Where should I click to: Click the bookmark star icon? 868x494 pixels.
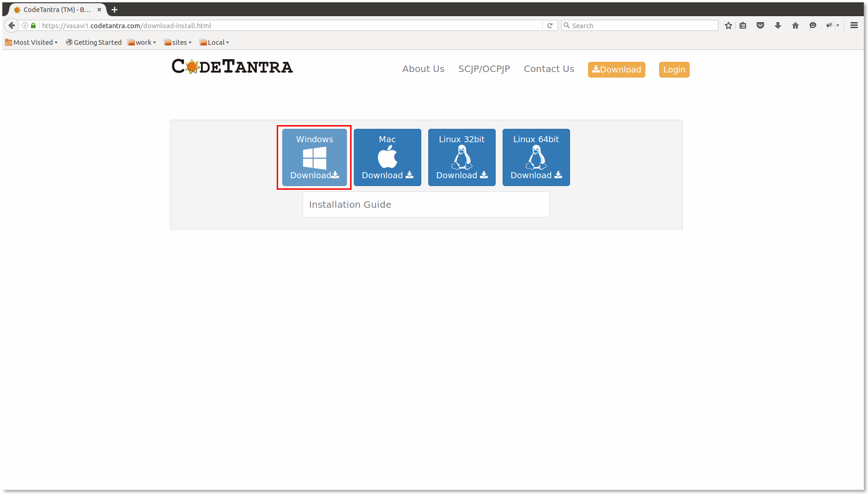click(x=728, y=25)
